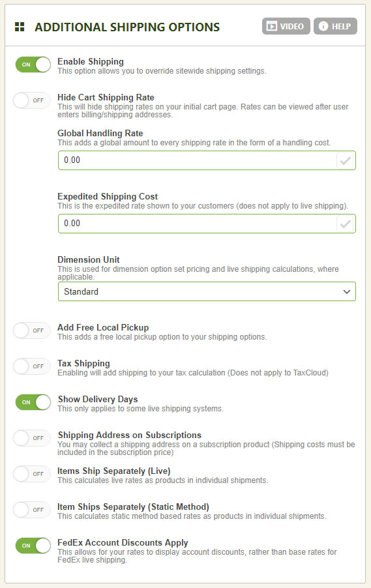Screen dimensions: 371x588
Task: Click the info icon inside Help button
Action: (323, 26)
